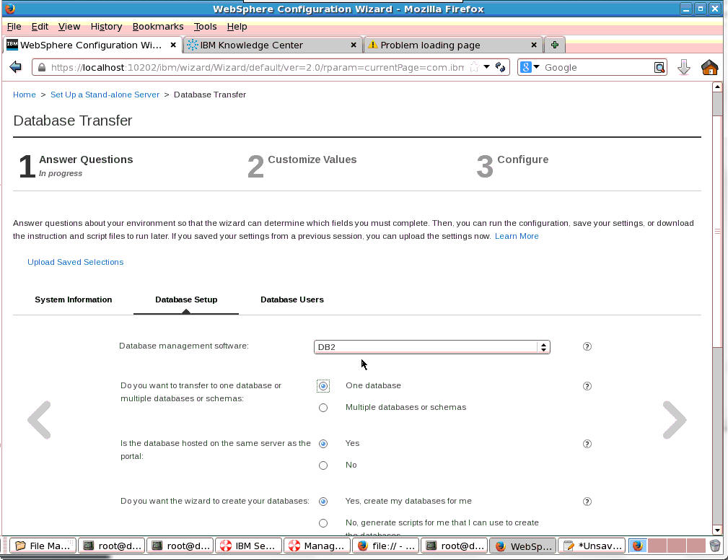728x560 pixels.
Task: Click scrollbar up arrow
Action: point(717,87)
